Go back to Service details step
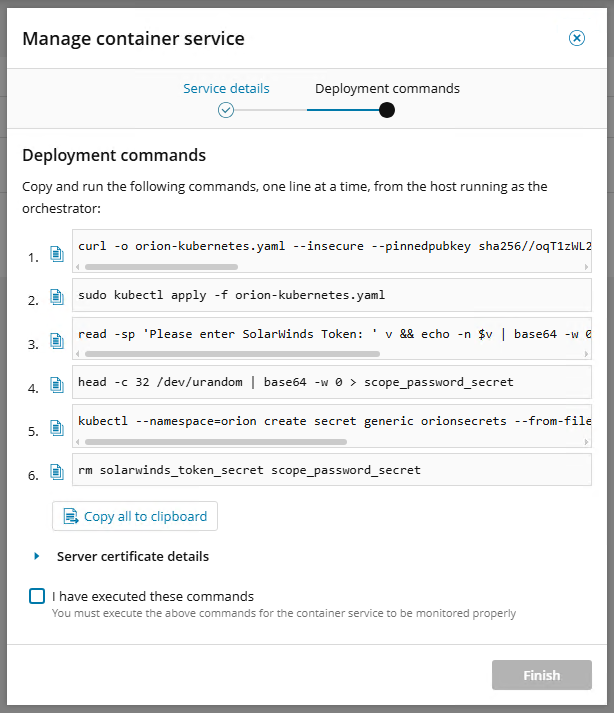The width and height of the screenshot is (614, 713). point(226,88)
